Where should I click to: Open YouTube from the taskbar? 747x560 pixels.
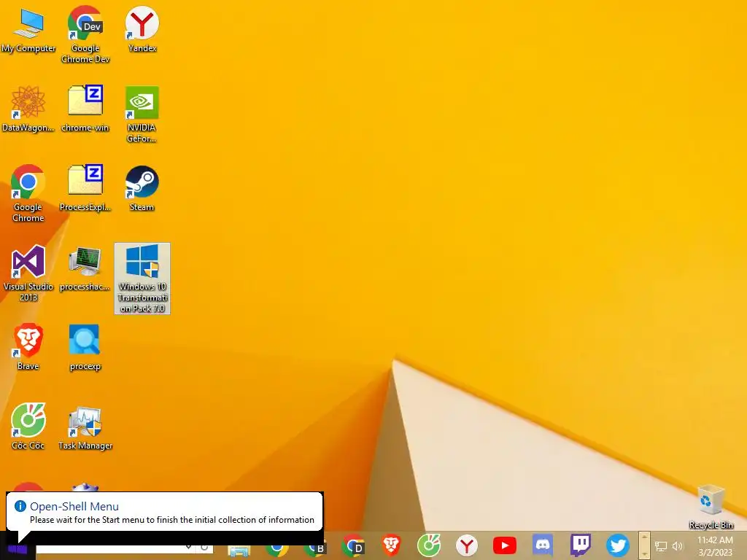[505, 545]
